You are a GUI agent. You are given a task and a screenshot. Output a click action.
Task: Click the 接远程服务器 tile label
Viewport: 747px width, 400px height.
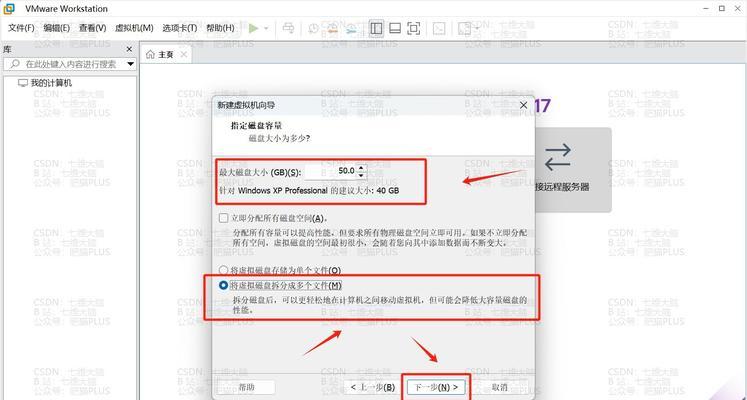pyautogui.click(x=562, y=187)
